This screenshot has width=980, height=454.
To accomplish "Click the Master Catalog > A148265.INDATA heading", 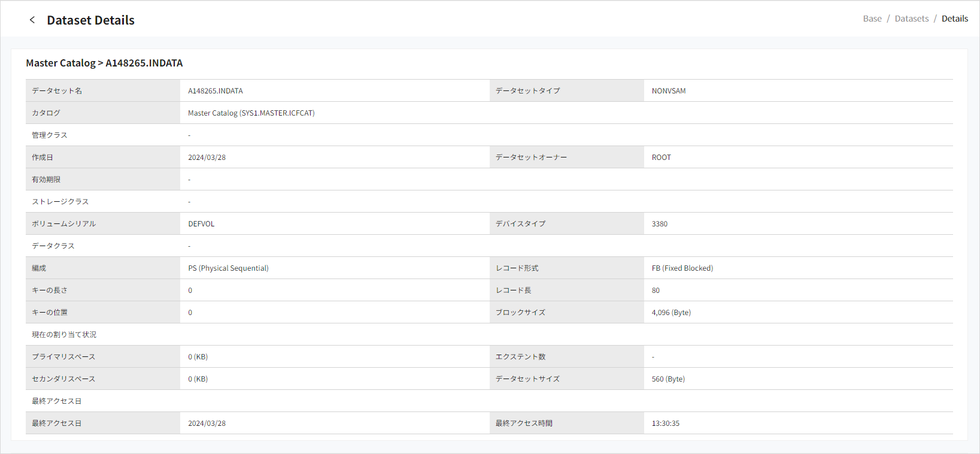I will tap(104, 63).
